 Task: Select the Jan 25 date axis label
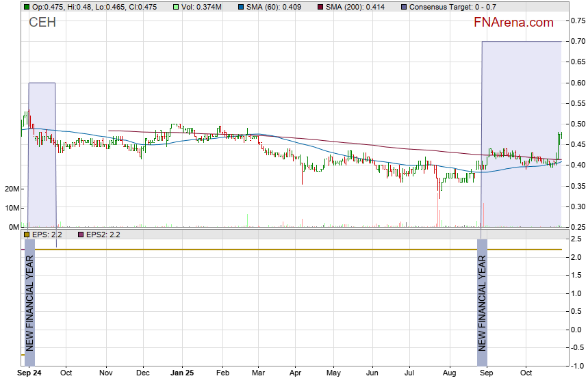pyautogui.click(x=182, y=373)
